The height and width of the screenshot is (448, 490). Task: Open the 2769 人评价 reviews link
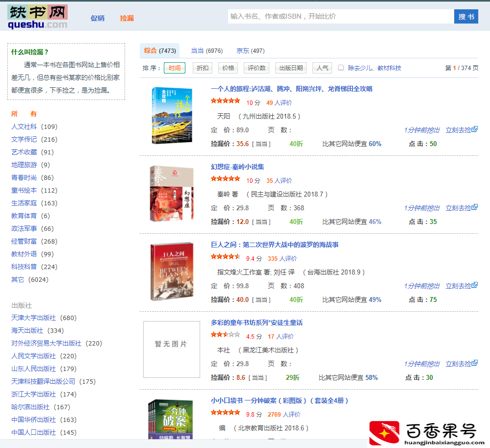pyautogui.click(x=284, y=414)
